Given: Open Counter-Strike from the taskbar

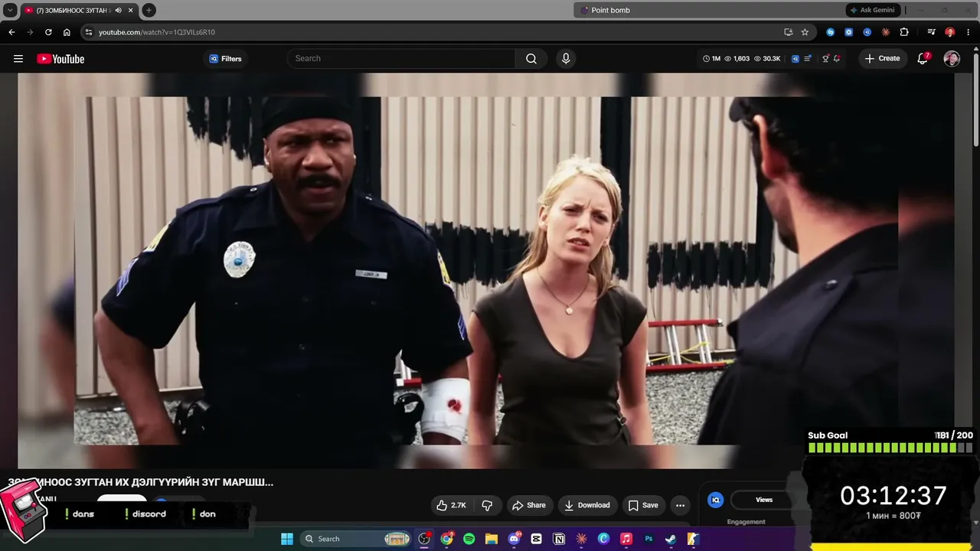Looking at the screenshot, I should (x=693, y=539).
